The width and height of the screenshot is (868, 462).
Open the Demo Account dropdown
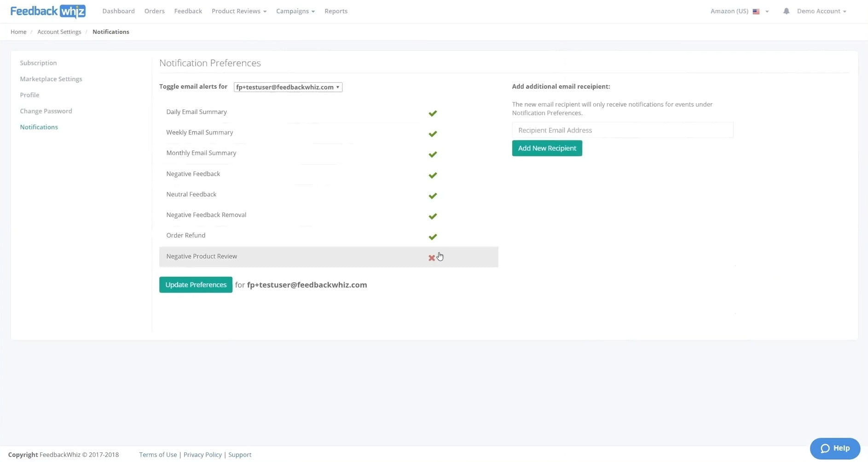click(x=822, y=11)
